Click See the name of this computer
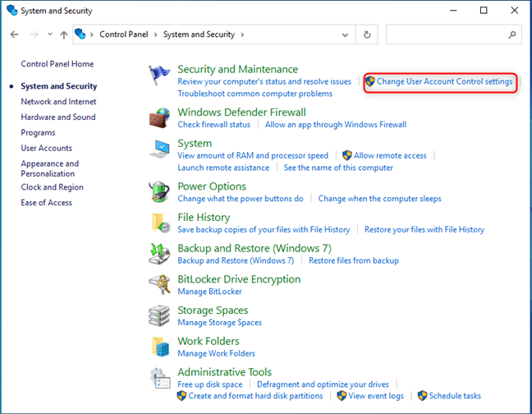 click(x=338, y=168)
